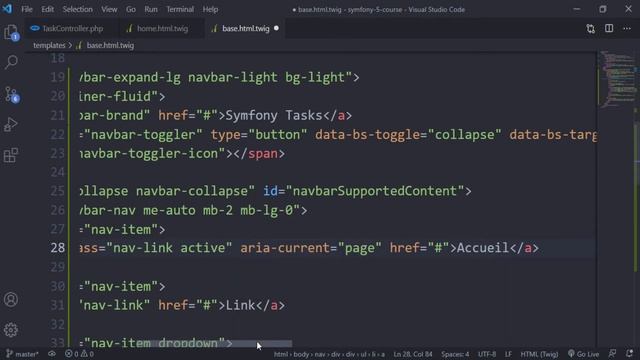Click the base.html.twig breadcrumb item
Viewport: 640px width, 360px height.
110,45
